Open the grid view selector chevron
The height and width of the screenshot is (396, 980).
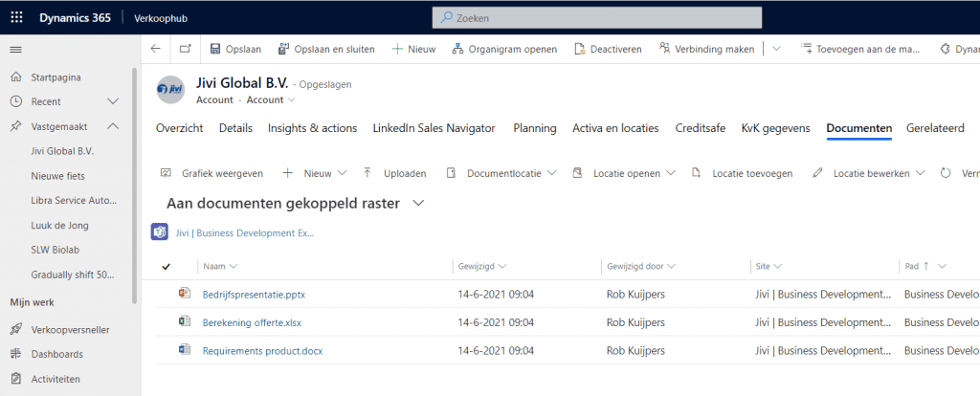point(417,203)
